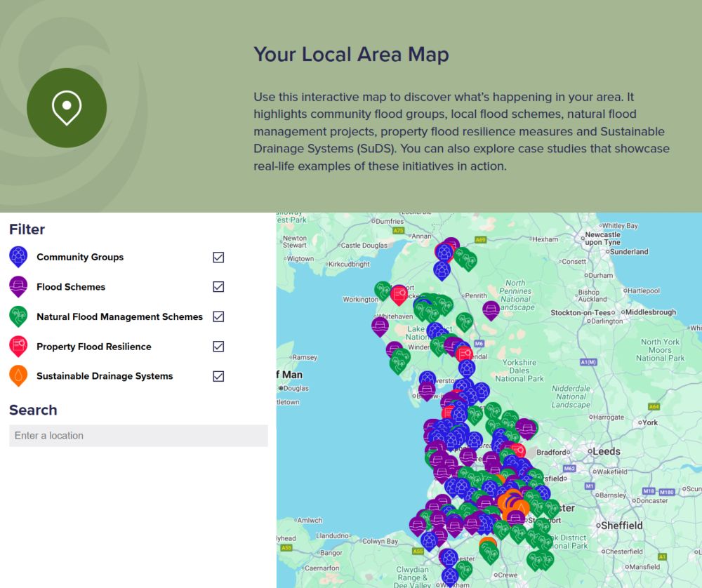Uncheck the Flood Schemes filter checkbox
The width and height of the screenshot is (702, 588).
tap(218, 286)
